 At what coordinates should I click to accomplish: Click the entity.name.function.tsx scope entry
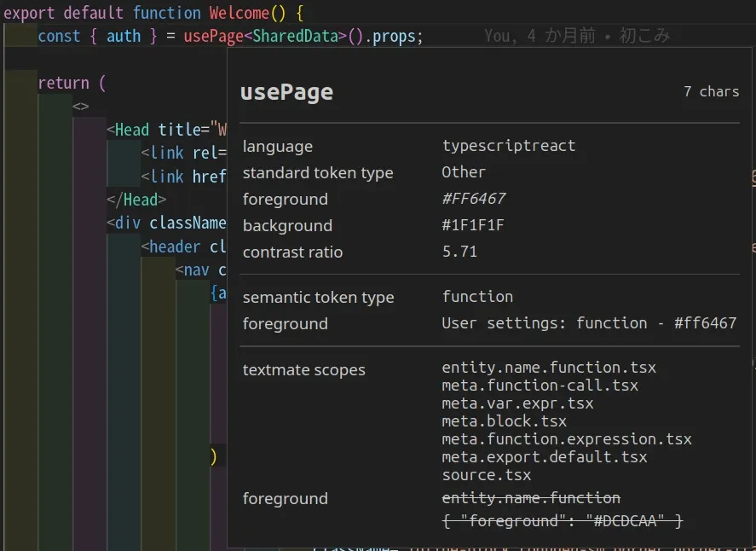pos(548,368)
